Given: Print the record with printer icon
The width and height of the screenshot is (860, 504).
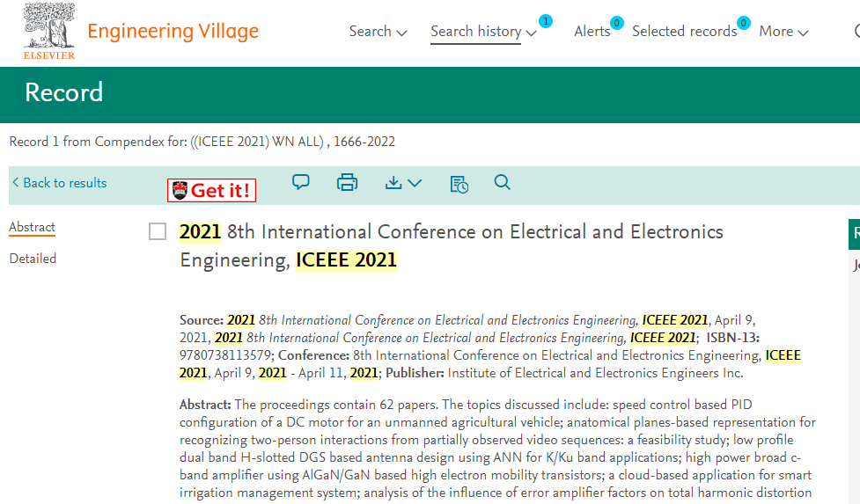Looking at the screenshot, I should point(347,182).
